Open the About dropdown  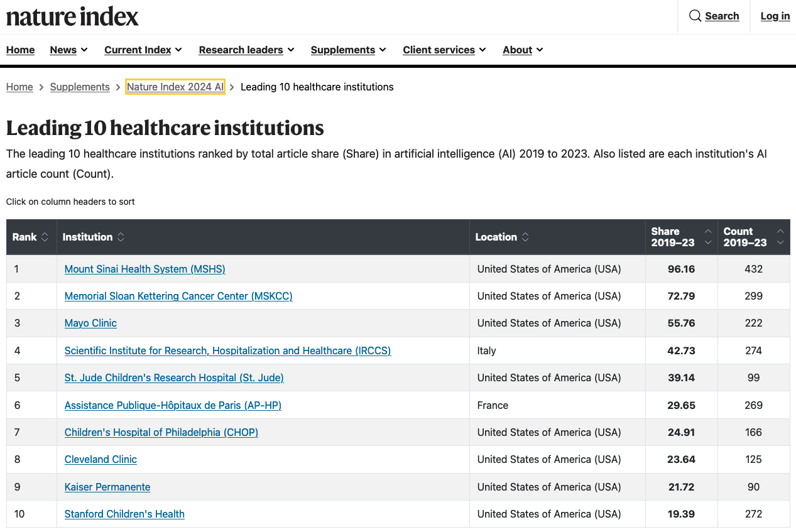point(522,50)
